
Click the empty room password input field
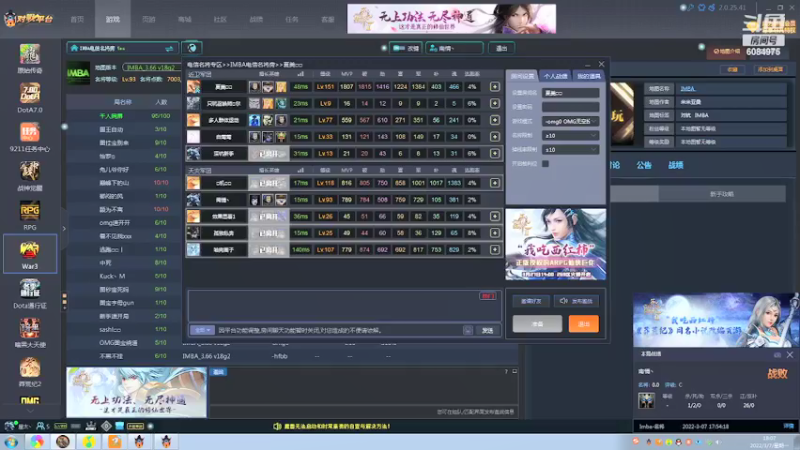[570, 107]
